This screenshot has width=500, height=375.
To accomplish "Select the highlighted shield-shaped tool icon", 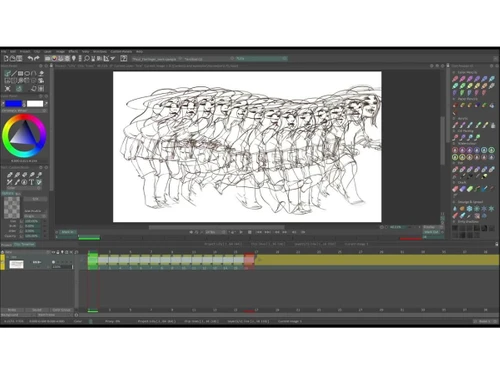I will 39,182.
